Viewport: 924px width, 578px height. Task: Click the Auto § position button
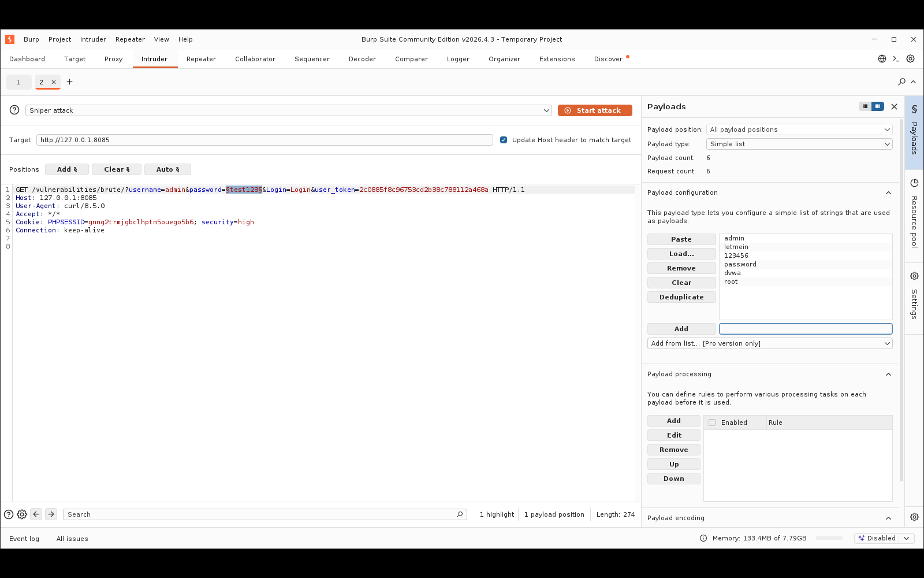coord(167,169)
